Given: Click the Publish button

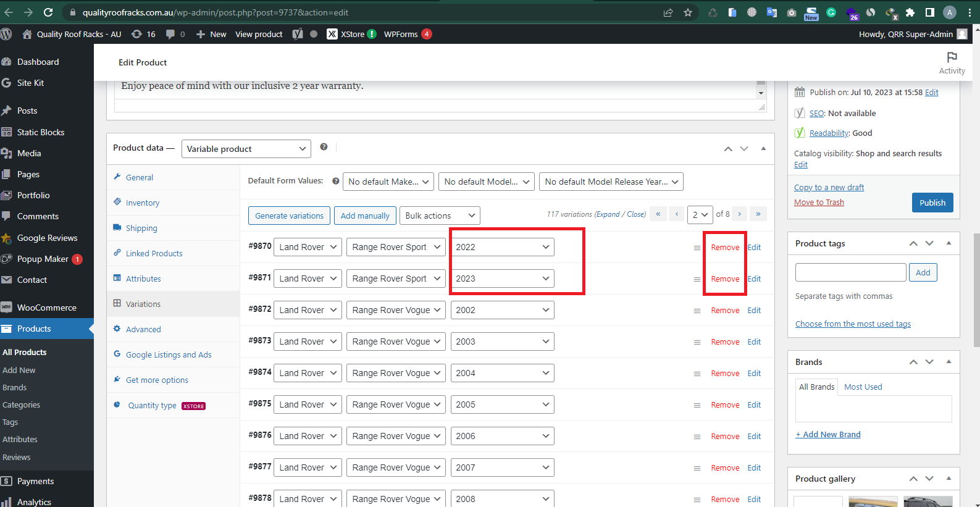Looking at the screenshot, I should coord(932,203).
